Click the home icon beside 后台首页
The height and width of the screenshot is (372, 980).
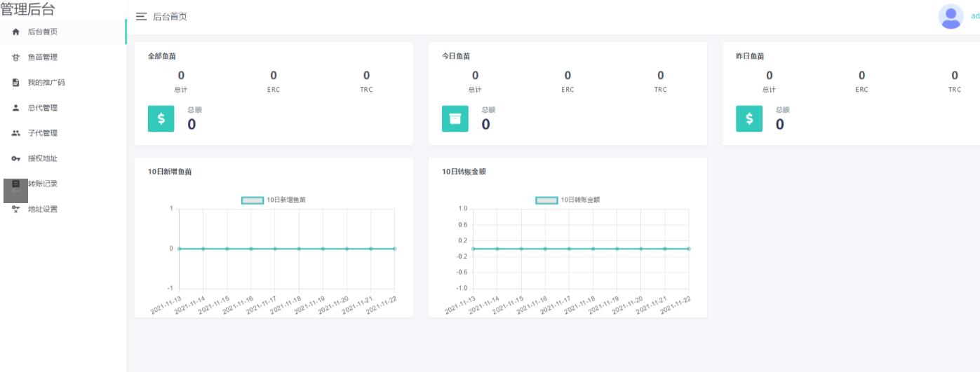pos(16,32)
